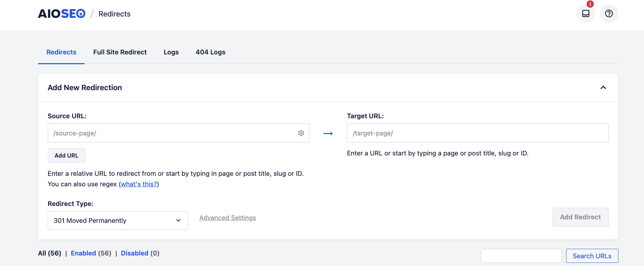
Task: Collapse the Add New Redirection panel
Action: [x=603, y=87]
